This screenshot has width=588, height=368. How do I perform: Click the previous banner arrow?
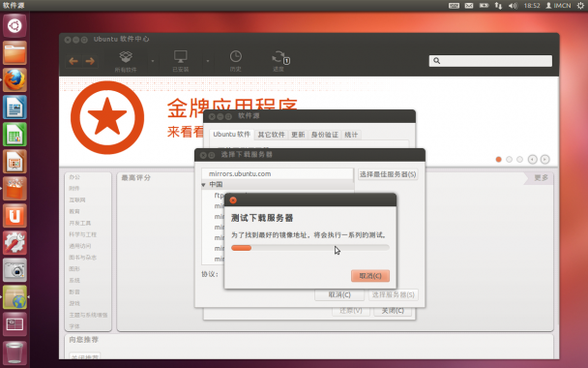click(x=533, y=160)
